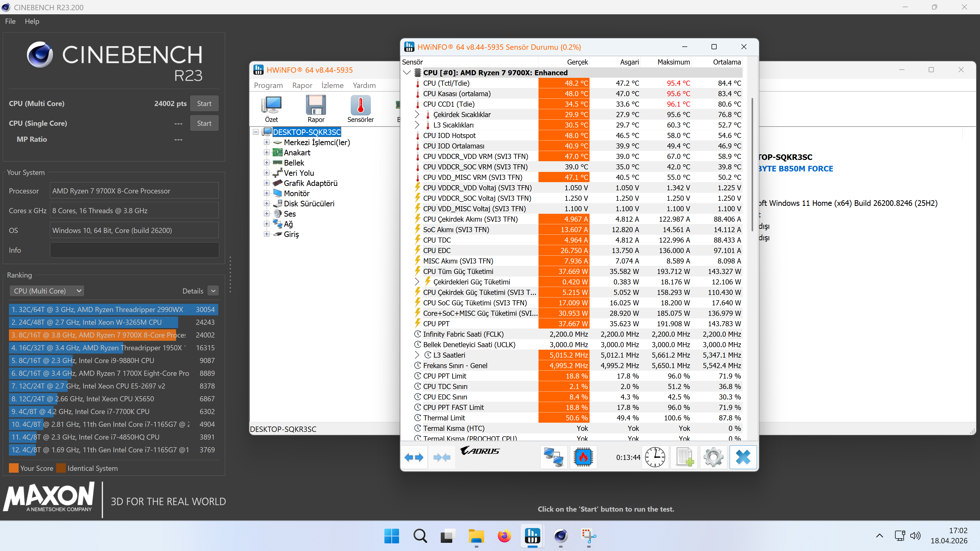Switch to Cinebench taskbar icon

(x=561, y=536)
